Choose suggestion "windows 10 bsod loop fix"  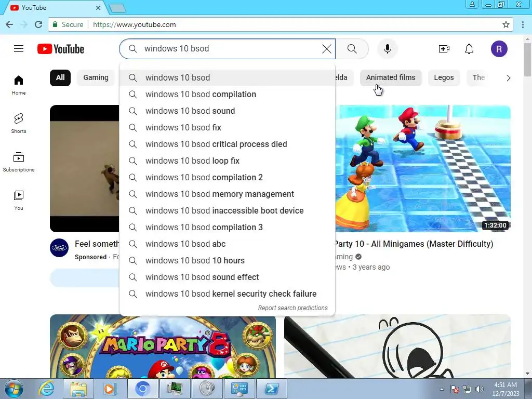[x=228, y=161]
